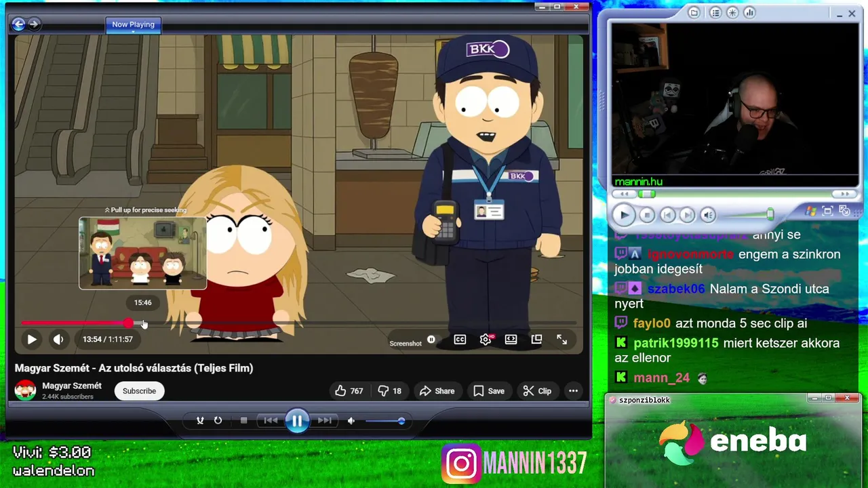
Task: Click the next button in webcam player
Action: click(687, 215)
